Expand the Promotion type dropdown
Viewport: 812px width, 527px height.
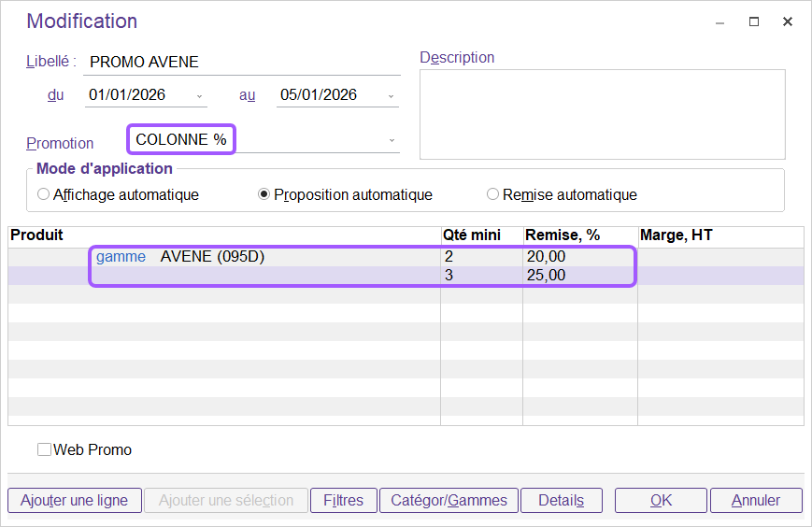click(x=392, y=141)
